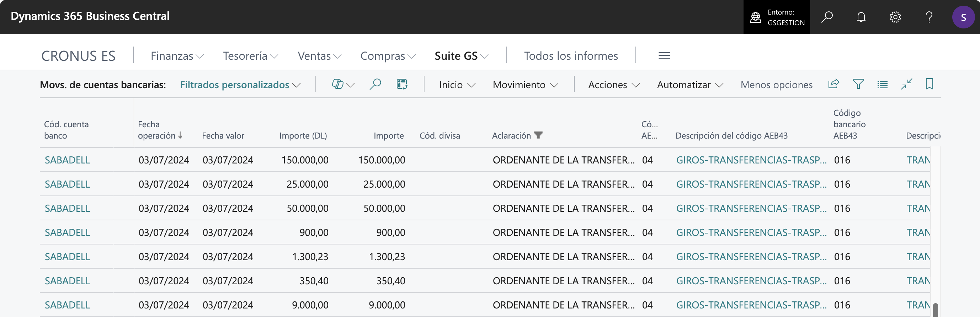The width and height of the screenshot is (980, 317).
Task: Click the share page icon
Action: coord(833,84)
